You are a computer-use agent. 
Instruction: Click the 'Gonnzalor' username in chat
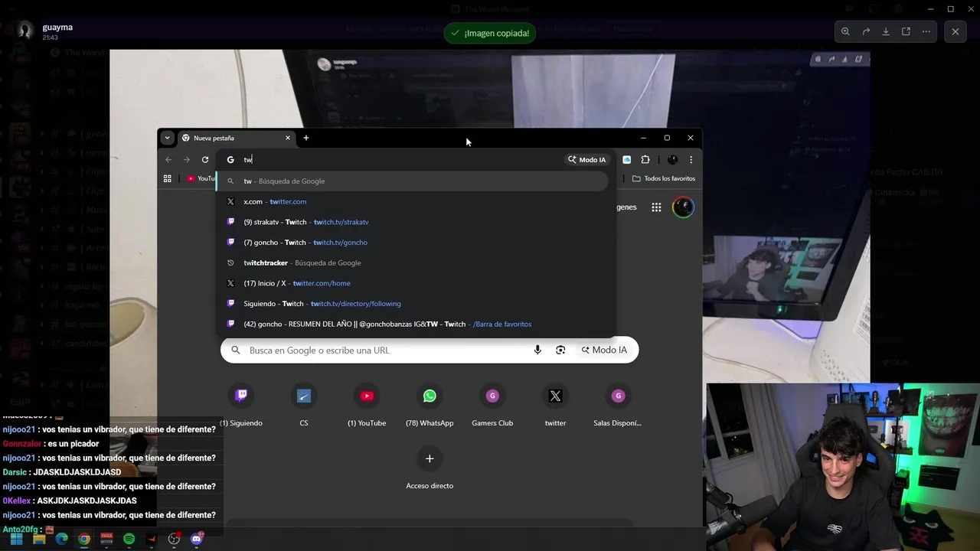tap(21, 444)
